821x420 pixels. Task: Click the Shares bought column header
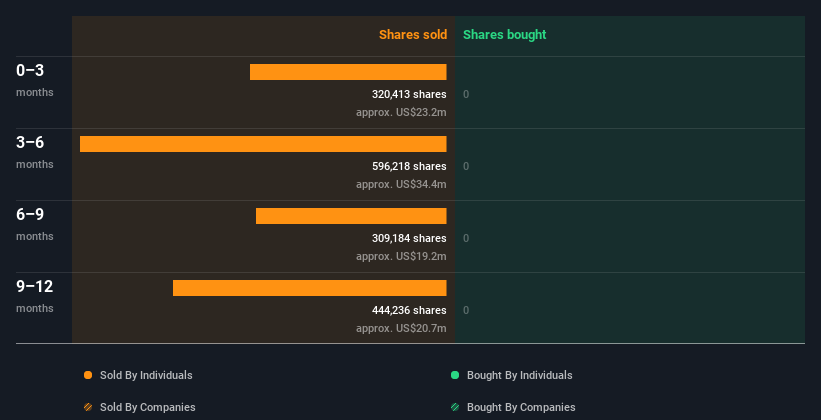tap(504, 35)
